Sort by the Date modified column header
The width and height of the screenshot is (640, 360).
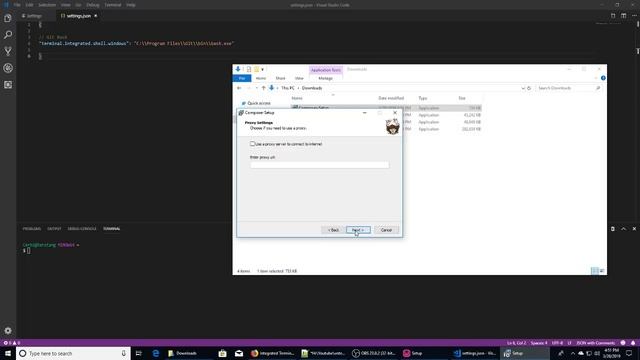pyautogui.click(x=391, y=98)
